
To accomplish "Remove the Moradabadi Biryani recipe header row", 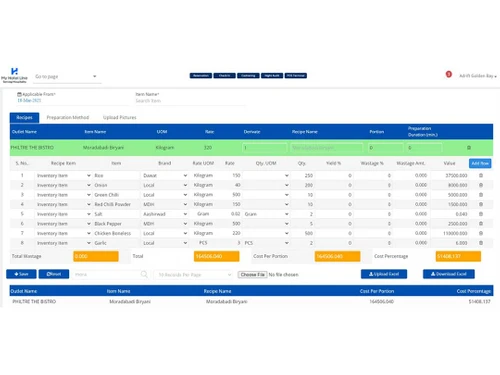I will click(x=469, y=148).
